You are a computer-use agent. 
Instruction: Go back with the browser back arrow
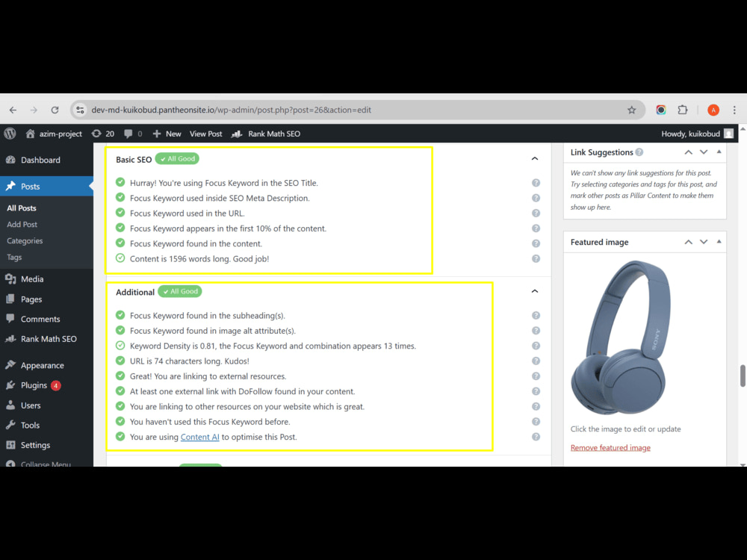(13, 110)
